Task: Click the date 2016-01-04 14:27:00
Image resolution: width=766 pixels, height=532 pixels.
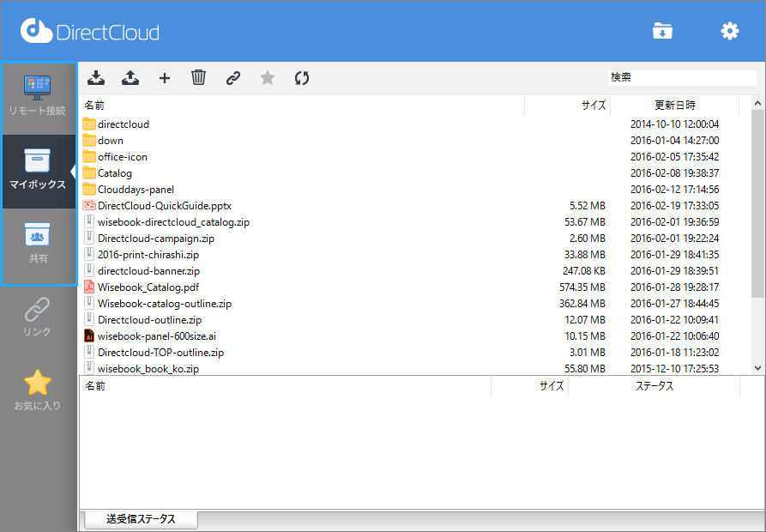Action: [x=675, y=141]
